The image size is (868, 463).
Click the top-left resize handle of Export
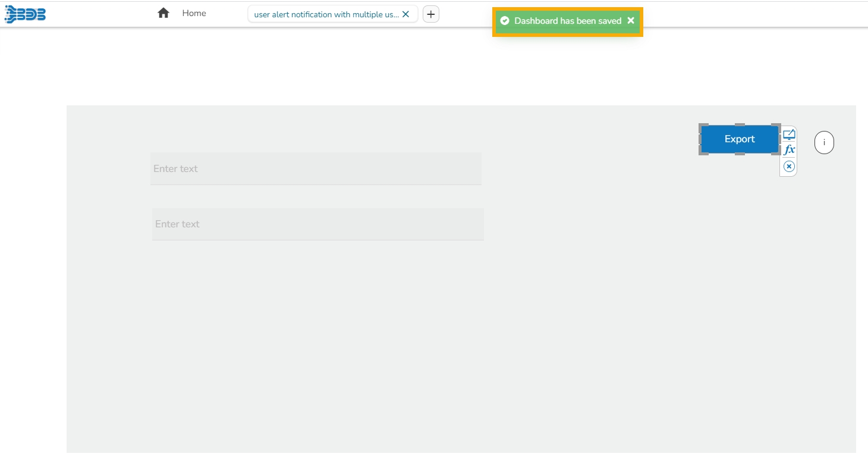coord(703,127)
